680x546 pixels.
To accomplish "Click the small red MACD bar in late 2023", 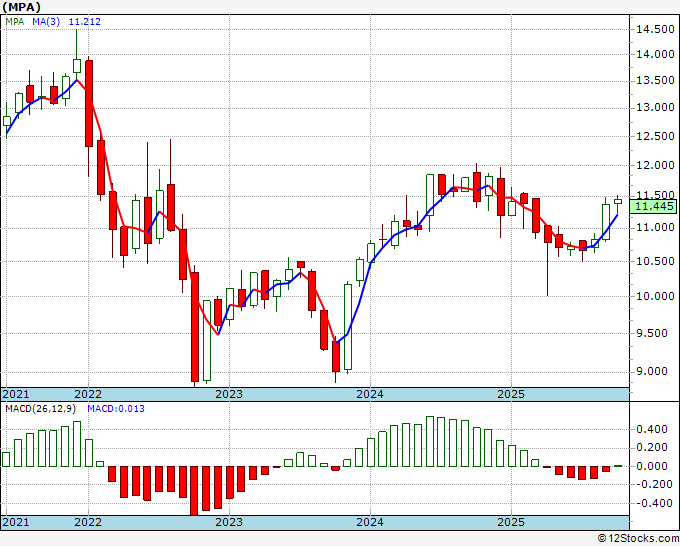I will coord(335,468).
